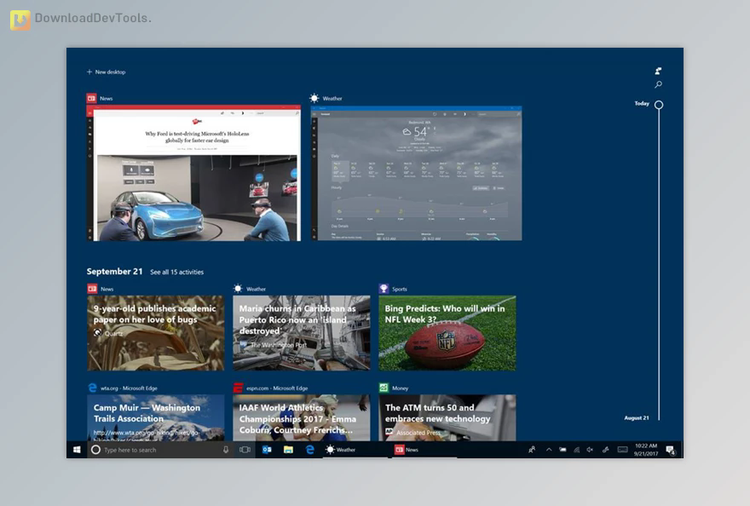Open the timeline search magnifier
This screenshot has height=506, width=750.
(658, 84)
